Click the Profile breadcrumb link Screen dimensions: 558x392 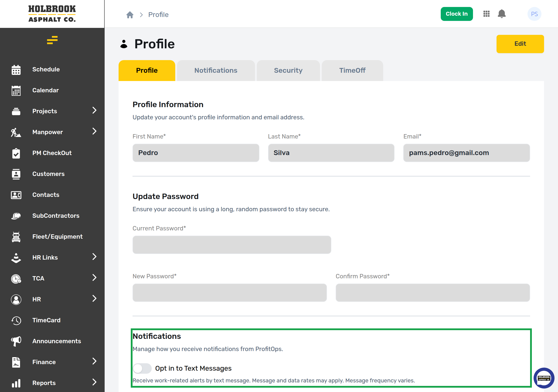[158, 15]
